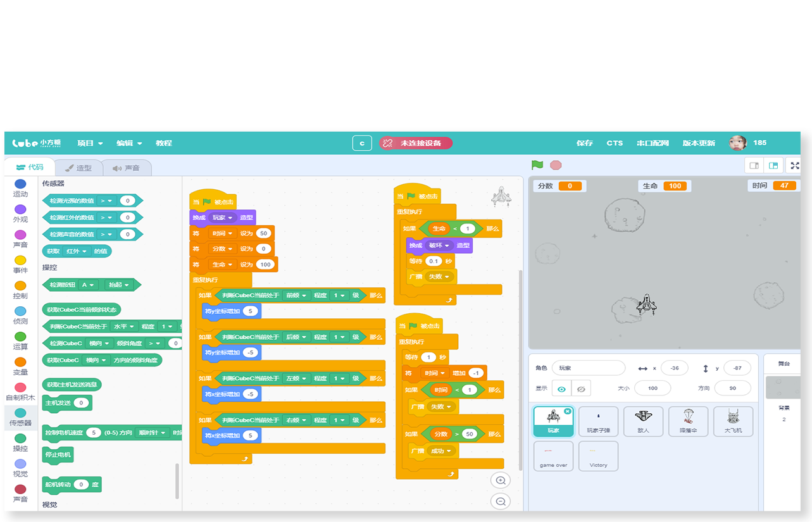This screenshot has width=812, height=522.
Task: Delete the 玩家 sprite with its X badge
Action: coord(567,411)
